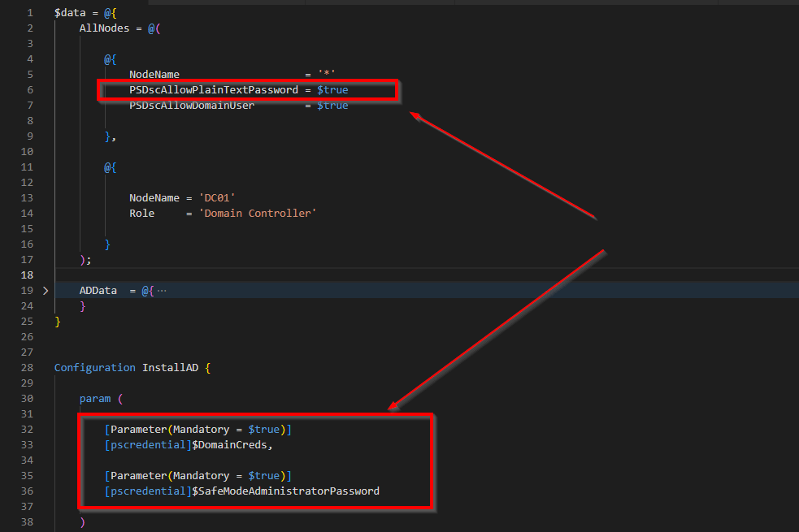Image resolution: width=799 pixels, height=532 pixels.
Task: Click the Configuration keyword
Action: (94, 367)
